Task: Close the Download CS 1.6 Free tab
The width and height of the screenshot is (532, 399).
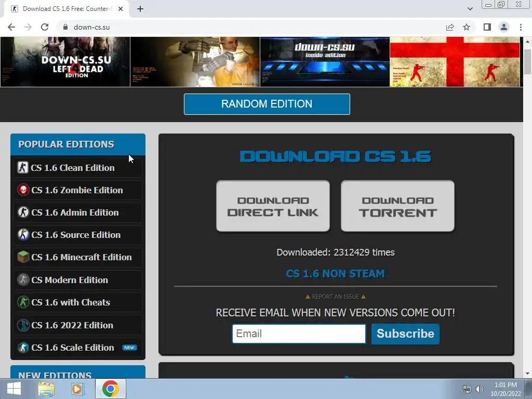Action: [121, 9]
